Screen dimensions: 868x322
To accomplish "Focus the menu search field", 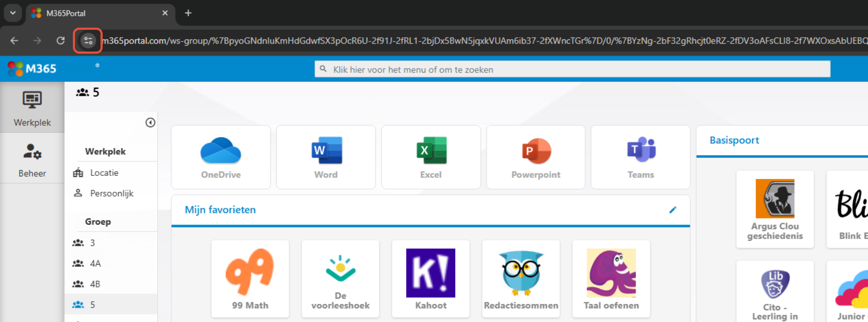I will [x=572, y=69].
